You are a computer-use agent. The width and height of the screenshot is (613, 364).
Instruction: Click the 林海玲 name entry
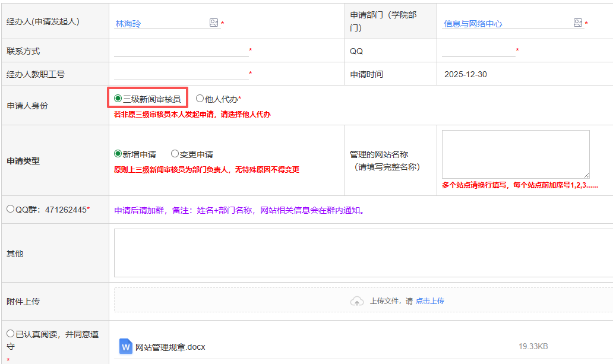[129, 24]
